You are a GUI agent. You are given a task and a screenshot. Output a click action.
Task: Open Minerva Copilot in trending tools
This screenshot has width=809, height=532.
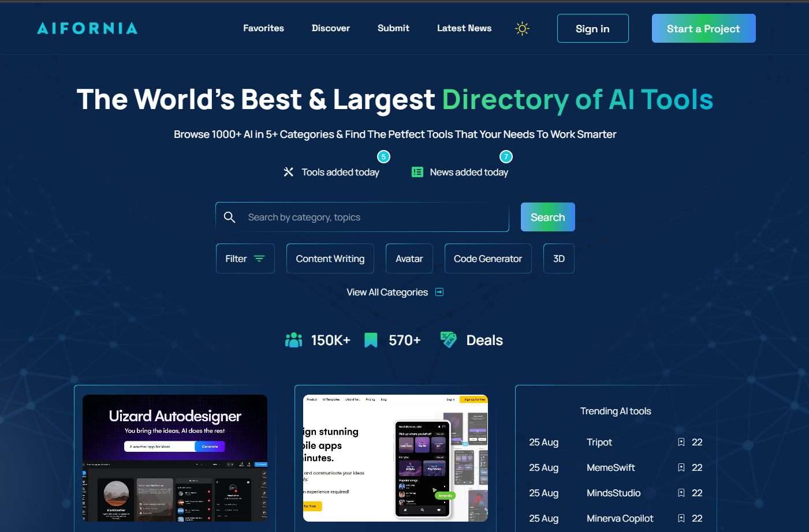click(x=620, y=518)
